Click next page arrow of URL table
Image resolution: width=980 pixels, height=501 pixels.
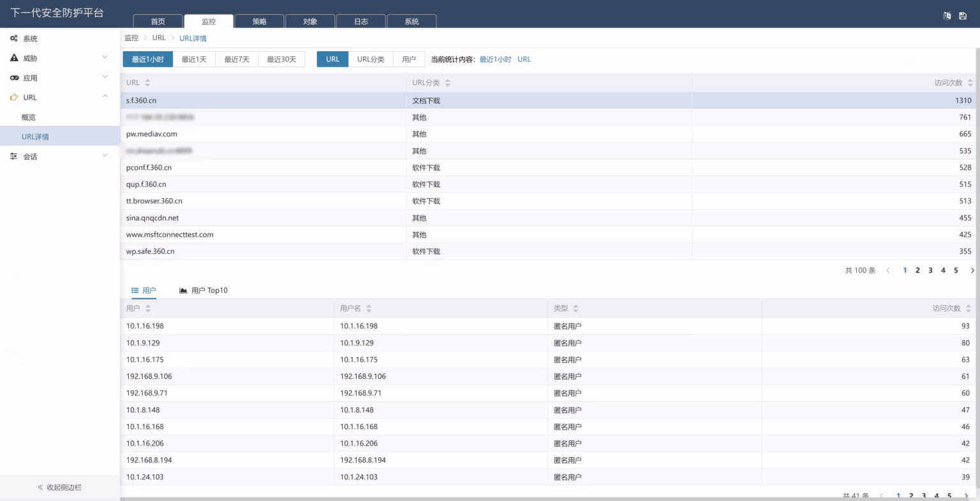[972, 270]
